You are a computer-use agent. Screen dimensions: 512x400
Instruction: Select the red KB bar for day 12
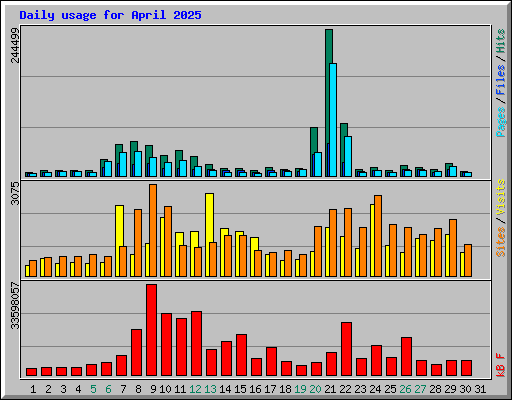click(x=196, y=344)
